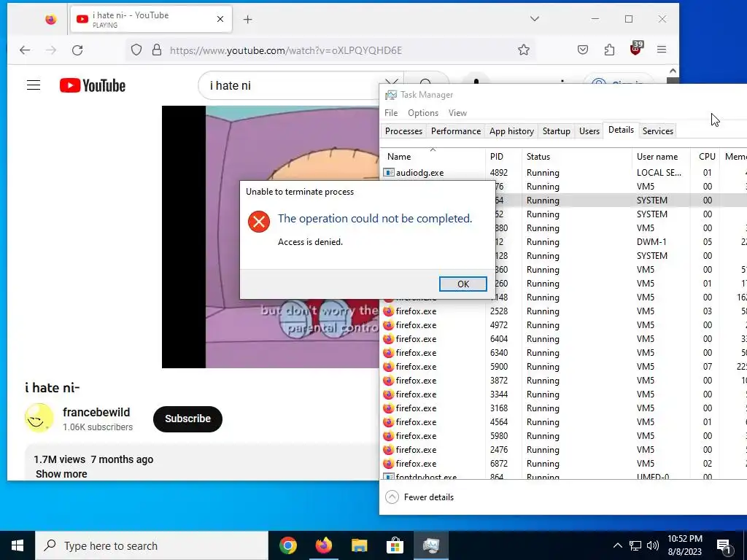Select the audiodg.exe process row
The image size is (747, 560).
click(x=564, y=173)
